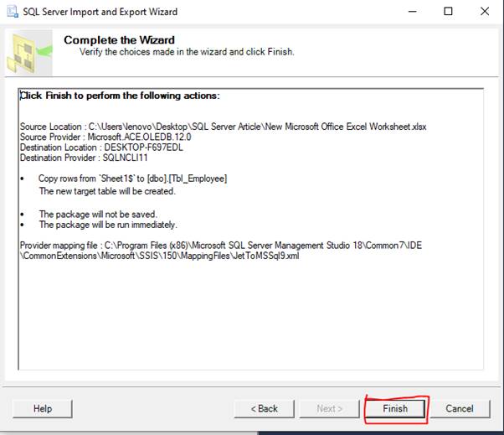The image size is (504, 435).
Task: Minimize the wizard window
Action: 413,12
